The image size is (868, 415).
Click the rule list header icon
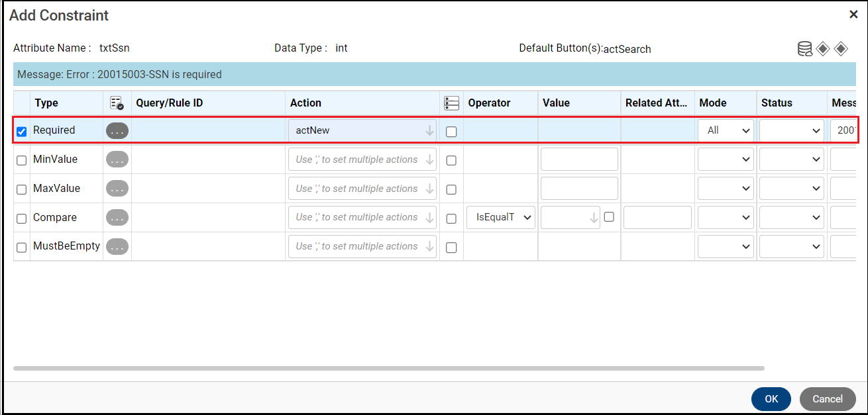[117, 103]
